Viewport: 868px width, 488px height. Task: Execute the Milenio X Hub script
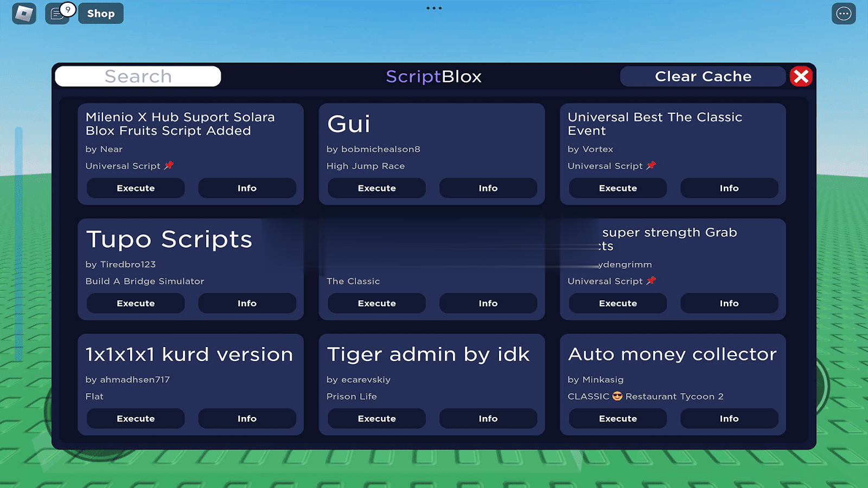pos(136,188)
